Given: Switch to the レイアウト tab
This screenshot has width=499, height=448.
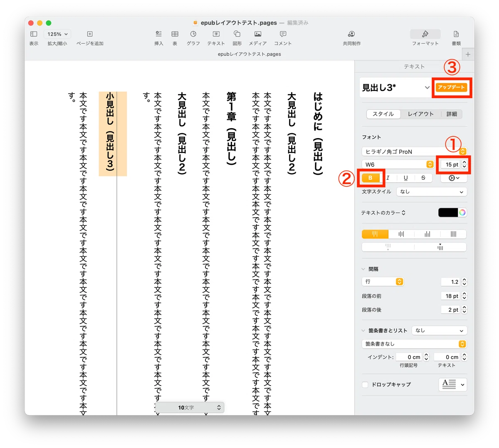Looking at the screenshot, I should (x=420, y=114).
